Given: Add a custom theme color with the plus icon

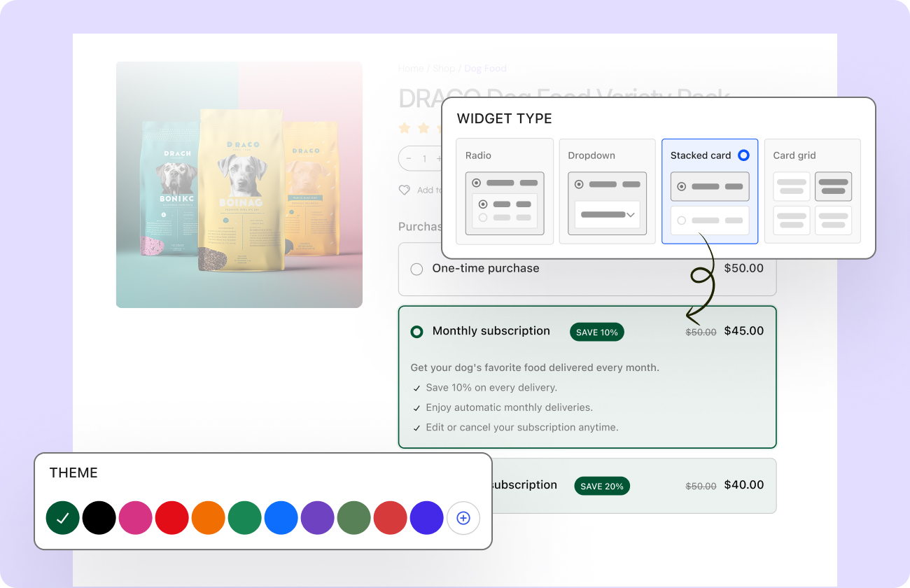Looking at the screenshot, I should pyautogui.click(x=463, y=518).
